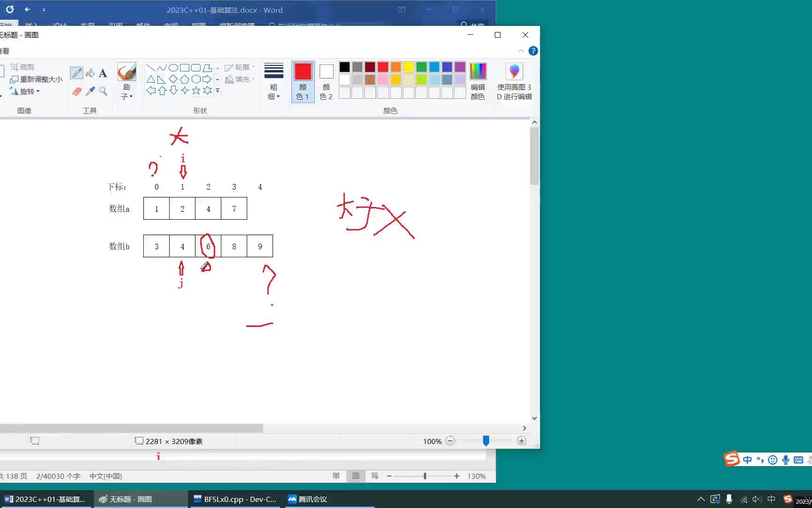The height and width of the screenshot is (508, 812).
Task: Zoom out Paint canvas with minus button
Action: 450,441
